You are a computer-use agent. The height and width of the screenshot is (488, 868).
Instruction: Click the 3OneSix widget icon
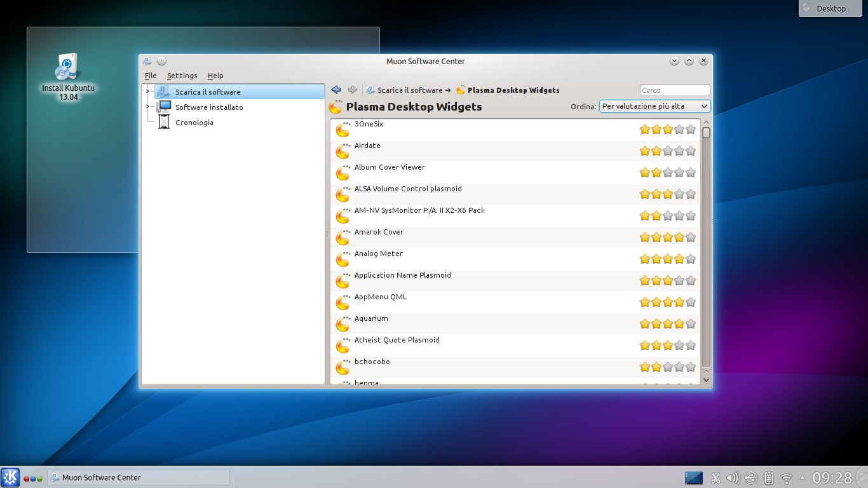343,129
